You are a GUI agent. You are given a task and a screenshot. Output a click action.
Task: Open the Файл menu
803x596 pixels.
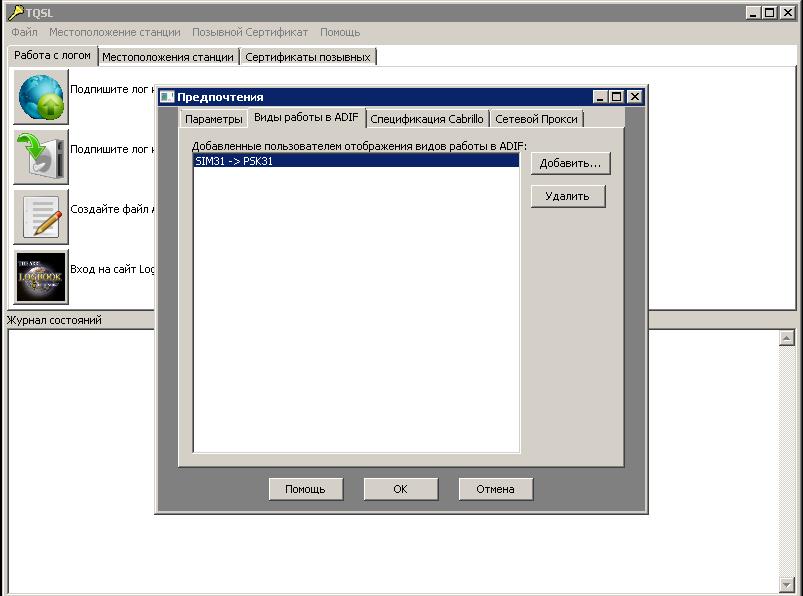pyautogui.click(x=24, y=33)
